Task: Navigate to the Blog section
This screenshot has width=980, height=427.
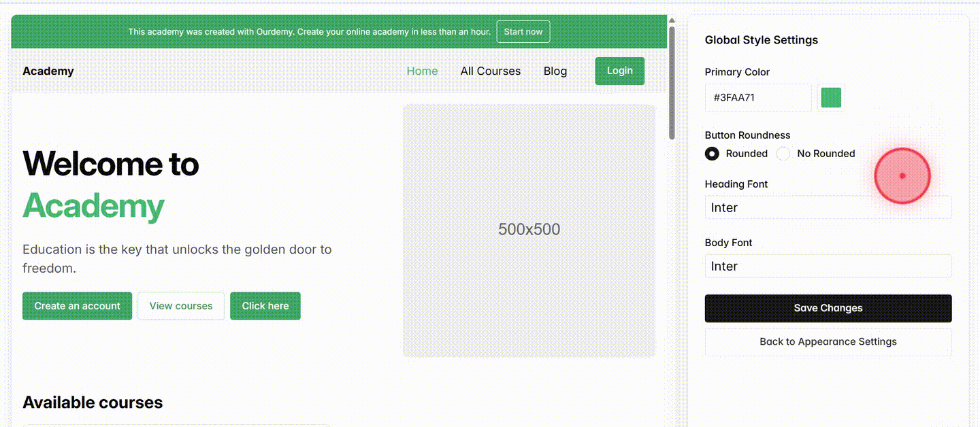Action: point(555,71)
